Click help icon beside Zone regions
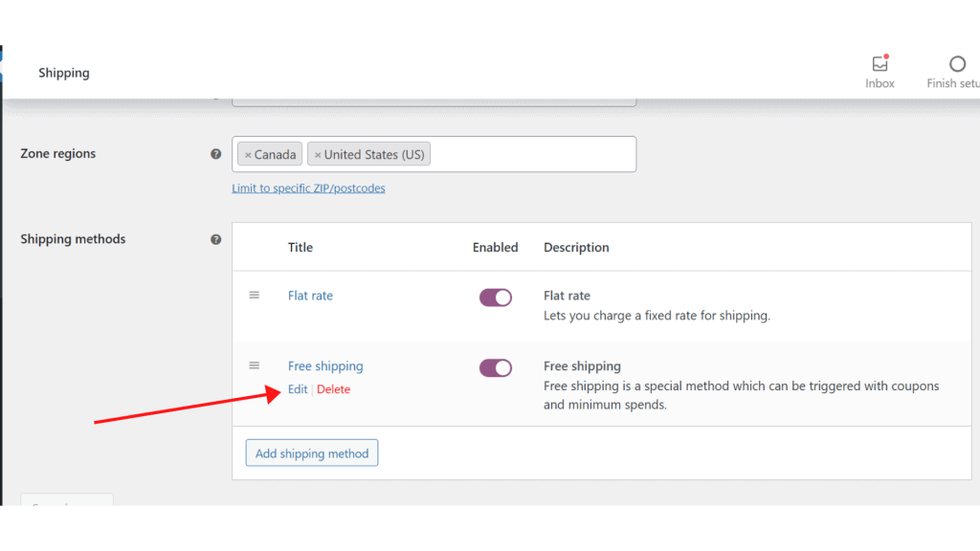Viewport: 980px width, 551px height. click(216, 154)
